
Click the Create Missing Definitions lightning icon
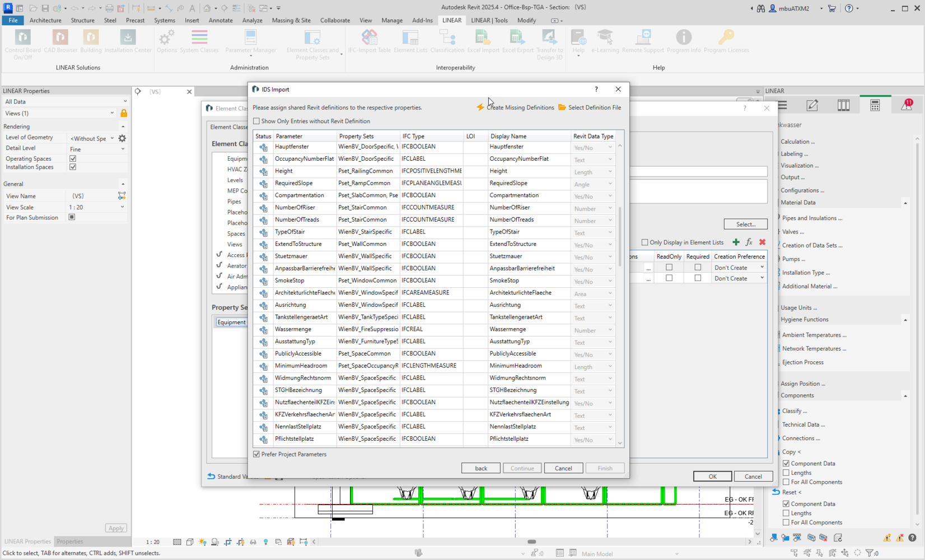click(480, 107)
